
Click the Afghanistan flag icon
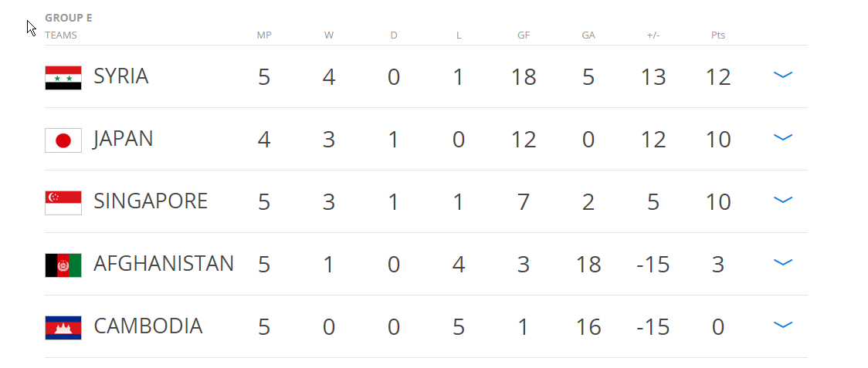63,265
